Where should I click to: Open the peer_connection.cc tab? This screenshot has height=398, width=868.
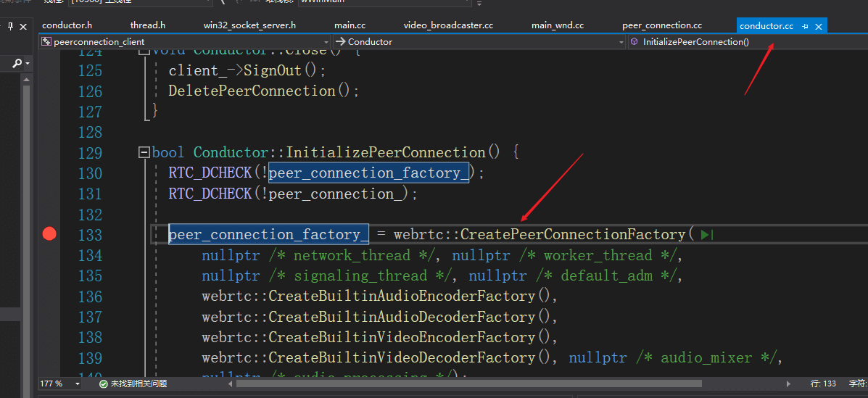tap(662, 25)
